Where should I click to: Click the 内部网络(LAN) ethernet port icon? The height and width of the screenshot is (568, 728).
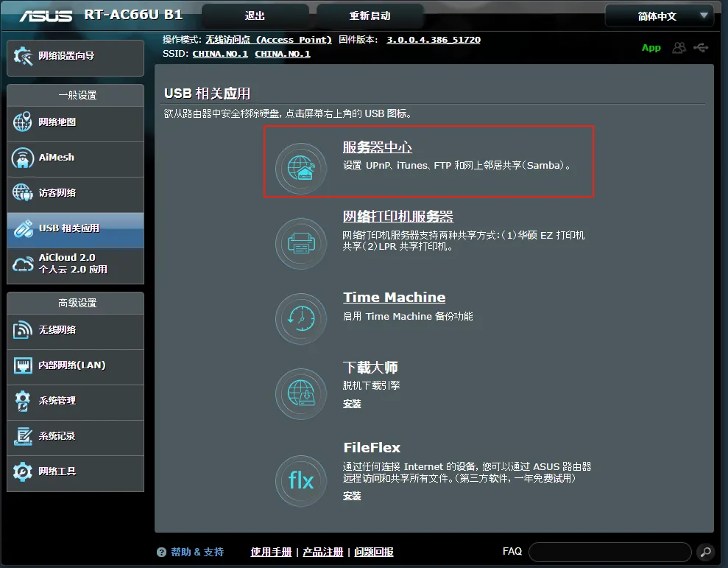(x=23, y=366)
